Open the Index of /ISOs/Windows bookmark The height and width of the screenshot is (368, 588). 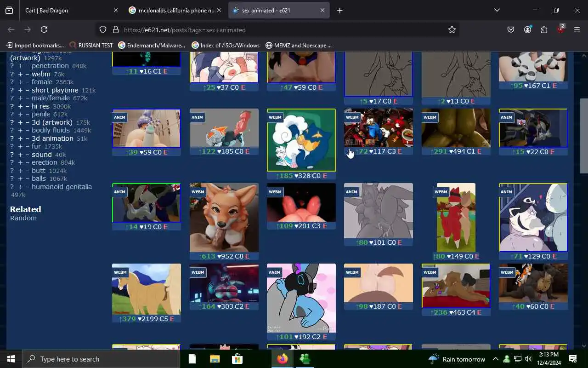click(x=226, y=45)
